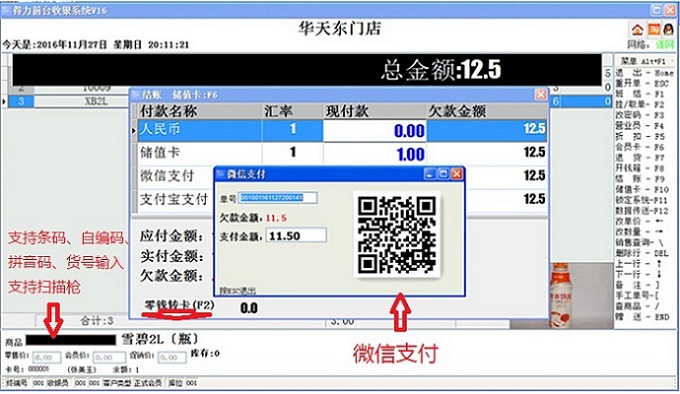Choose 数据传送-F12 entry
Image resolution: width=680 pixels, height=394 pixels.
coord(642,211)
